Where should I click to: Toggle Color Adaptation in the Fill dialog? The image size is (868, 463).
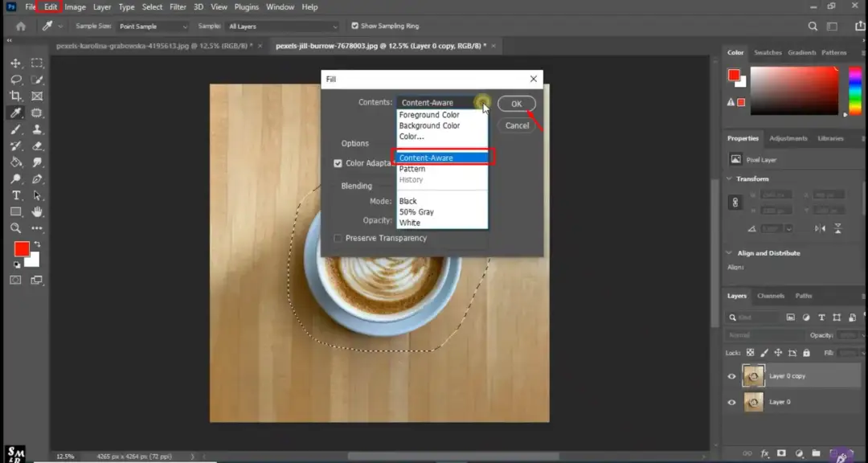[338, 163]
